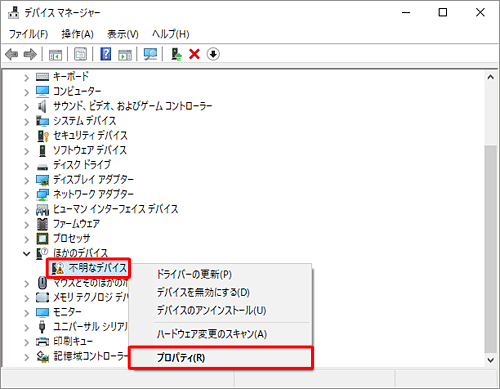Minimize the Device Manager window
Screen dimensions: 500x389
pos(406,13)
